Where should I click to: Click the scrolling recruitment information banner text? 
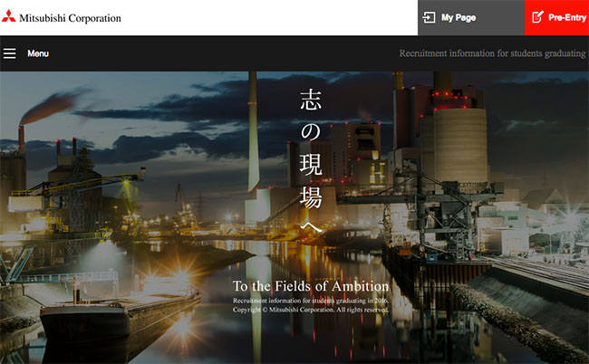[x=494, y=53]
